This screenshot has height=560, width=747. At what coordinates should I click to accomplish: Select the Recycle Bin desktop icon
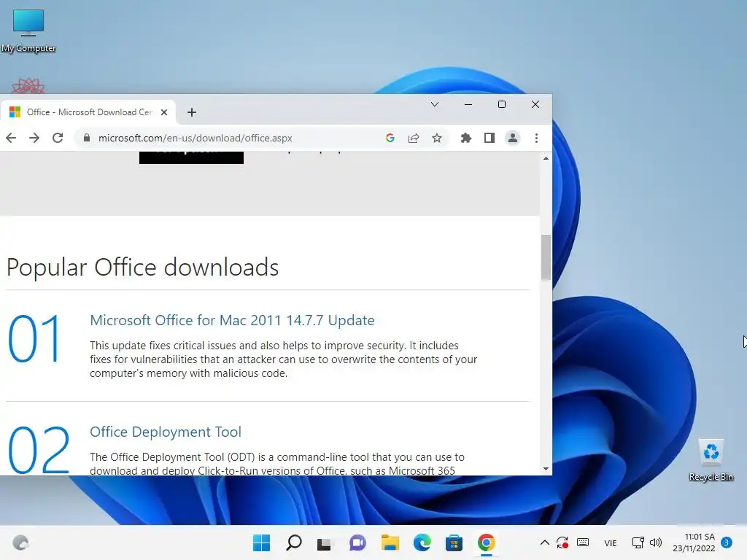[711, 460]
